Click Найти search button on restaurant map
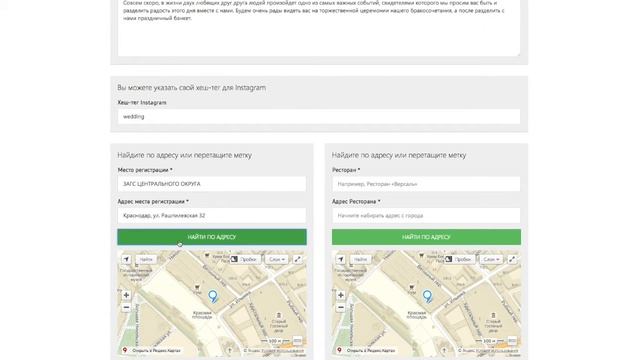 360,259
